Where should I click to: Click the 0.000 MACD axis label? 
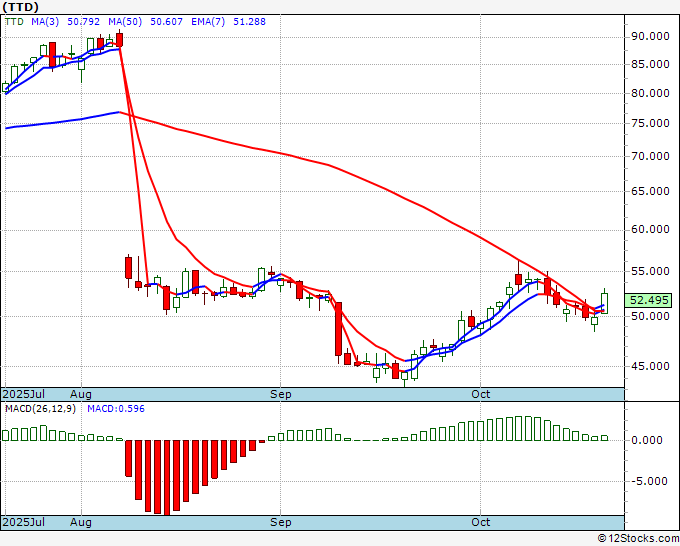pos(647,441)
